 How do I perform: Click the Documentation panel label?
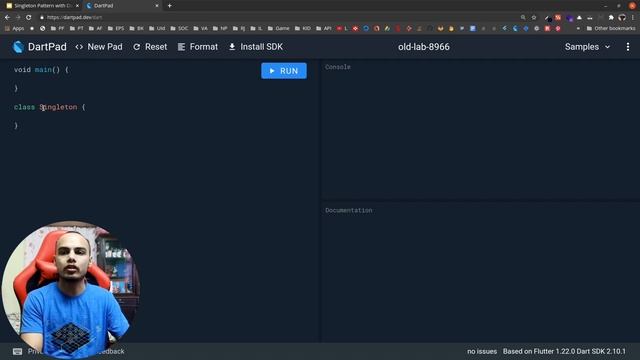click(x=349, y=211)
